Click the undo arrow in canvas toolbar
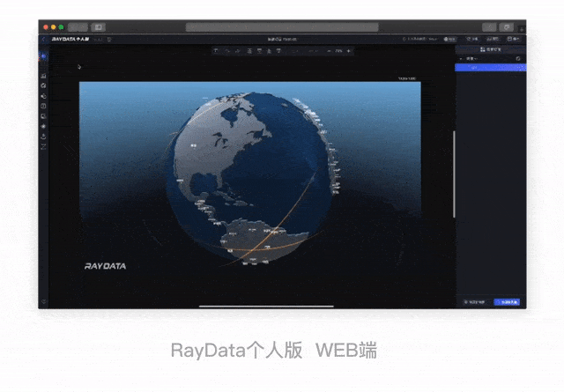This screenshot has height=392, width=564. click(x=227, y=51)
